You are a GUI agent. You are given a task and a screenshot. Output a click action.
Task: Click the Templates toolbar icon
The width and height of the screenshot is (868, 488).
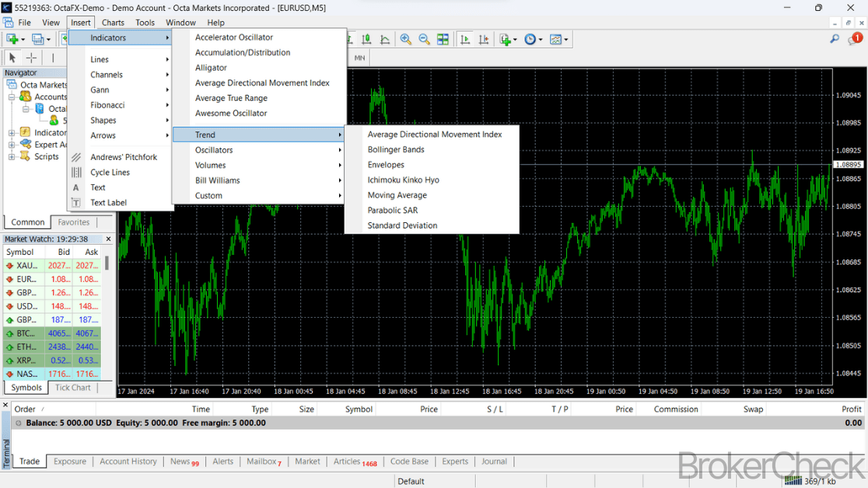pos(555,40)
